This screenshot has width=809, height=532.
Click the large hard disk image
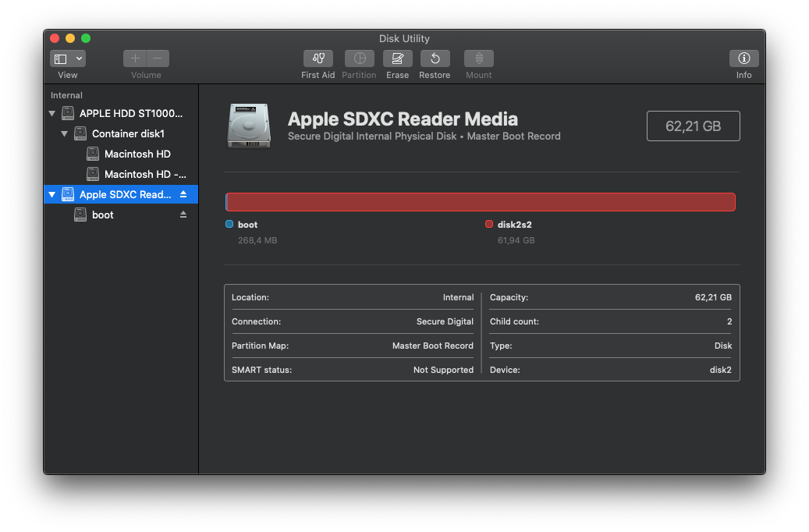[x=249, y=126]
